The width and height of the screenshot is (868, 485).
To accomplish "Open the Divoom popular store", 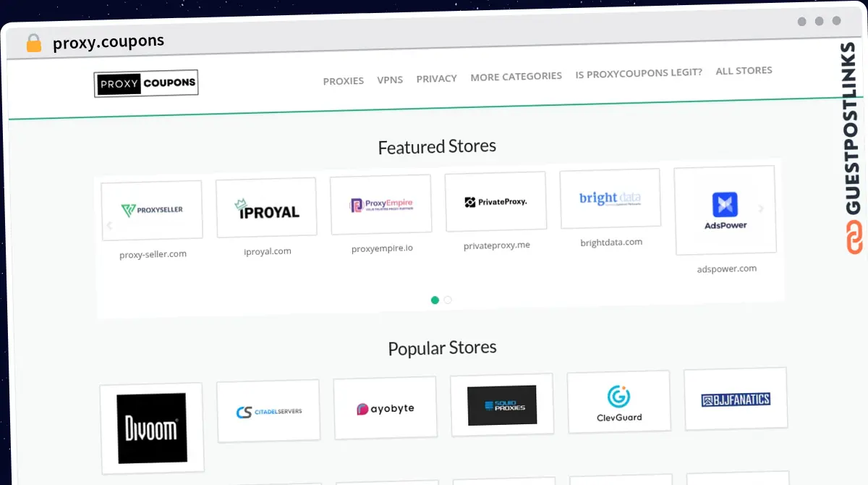I will [152, 428].
